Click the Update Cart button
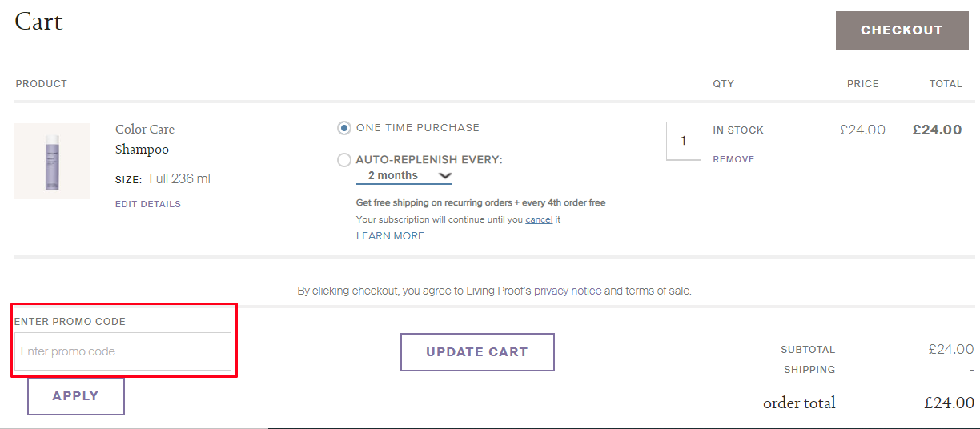 tap(477, 352)
